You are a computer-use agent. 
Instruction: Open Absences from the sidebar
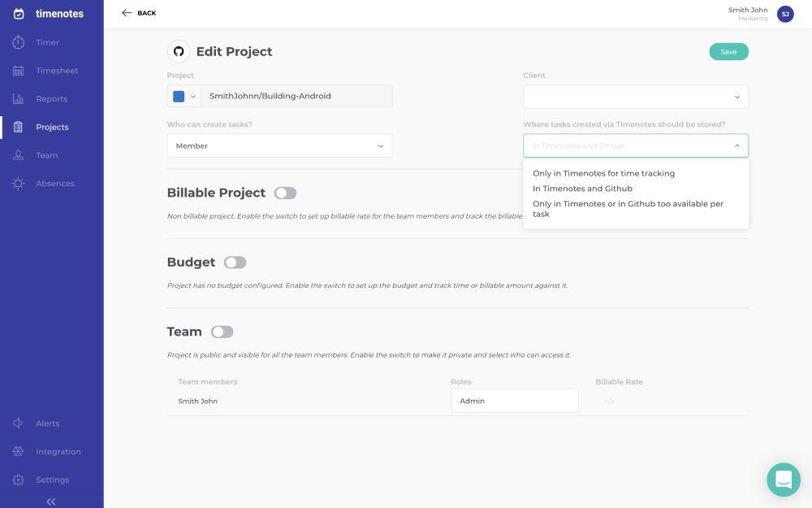click(55, 184)
